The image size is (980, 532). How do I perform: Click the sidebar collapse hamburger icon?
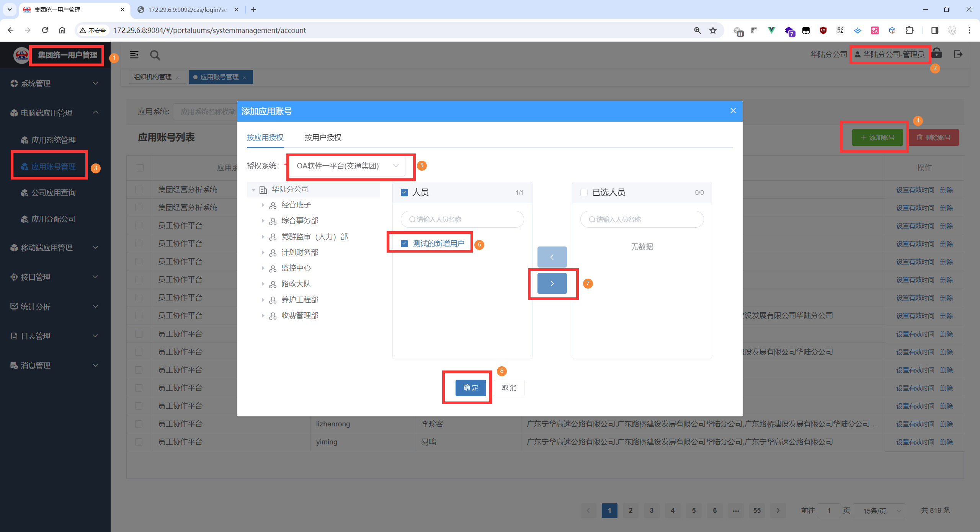[134, 55]
